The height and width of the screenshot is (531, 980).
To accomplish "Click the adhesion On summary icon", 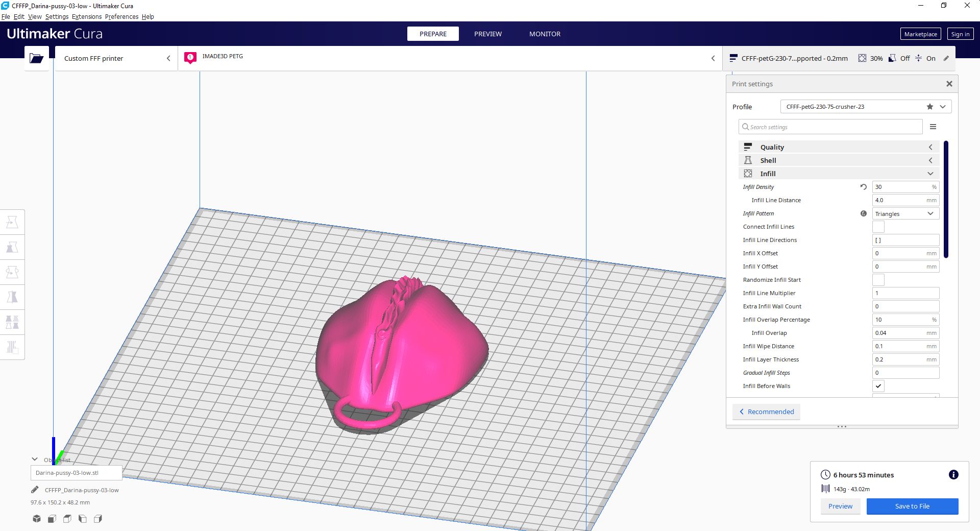I will (x=918, y=58).
